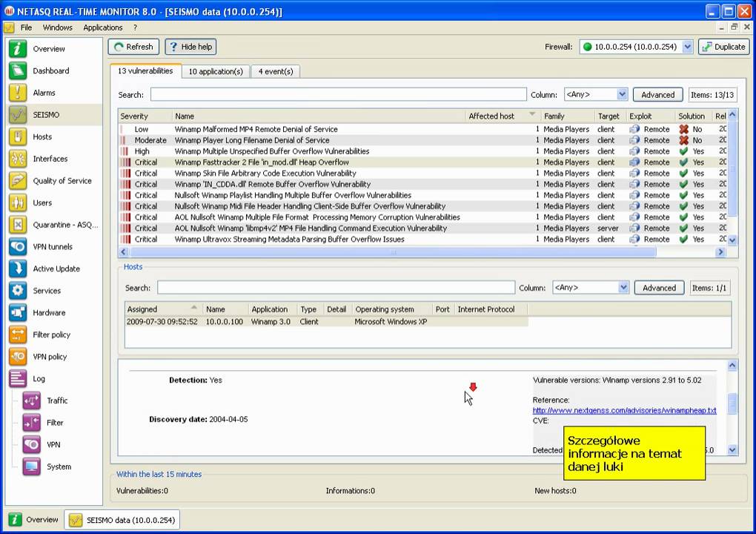
Task: Open the Filter log icon
Action: coord(32,423)
